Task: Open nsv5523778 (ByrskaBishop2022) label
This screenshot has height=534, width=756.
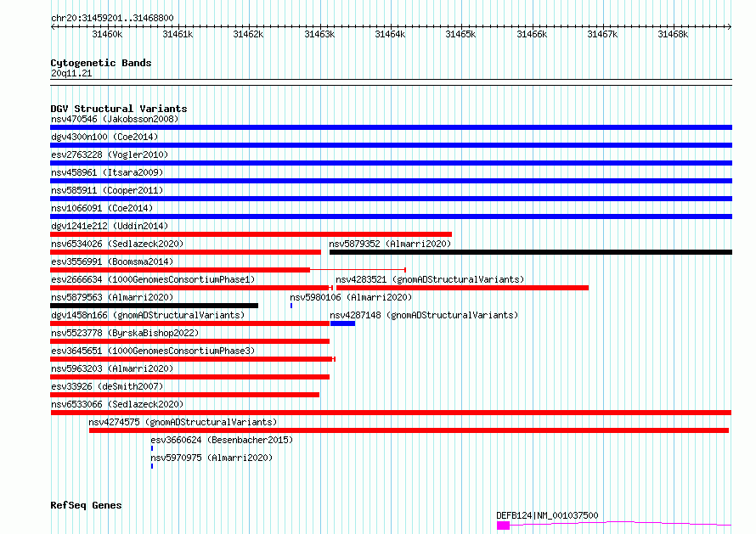Action: point(125,333)
